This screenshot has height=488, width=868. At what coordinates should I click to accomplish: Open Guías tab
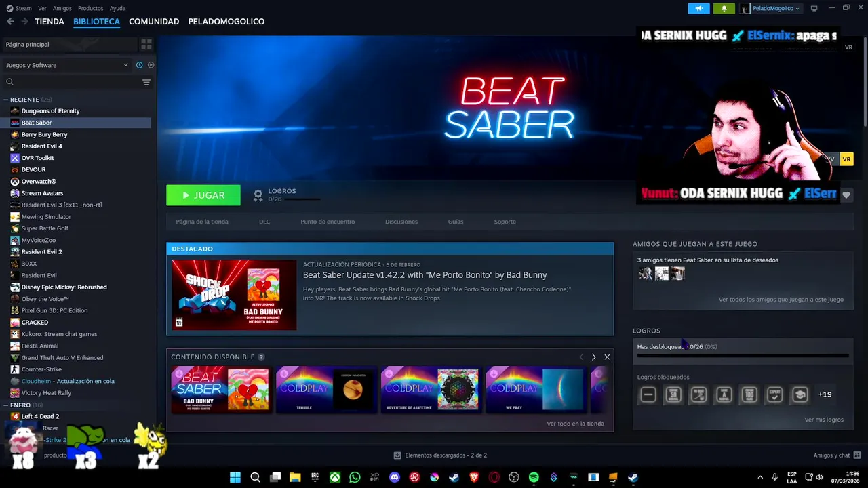(x=456, y=222)
